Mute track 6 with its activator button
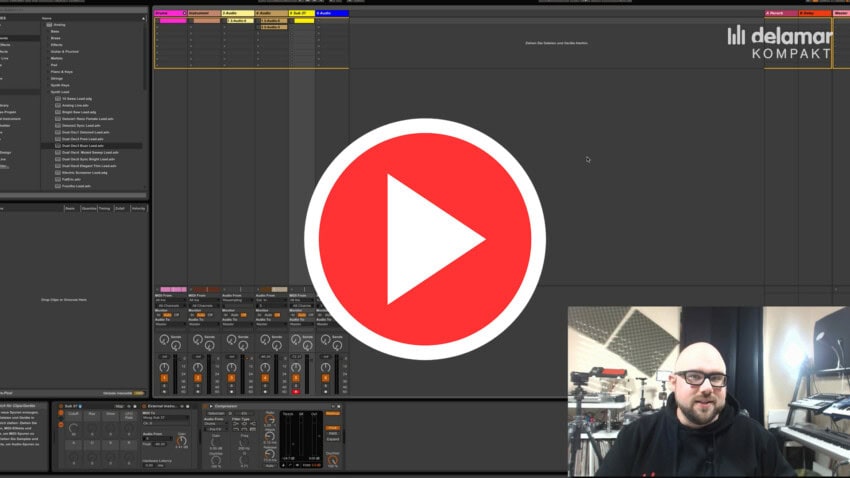850x478 pixels. click(325, 378)
